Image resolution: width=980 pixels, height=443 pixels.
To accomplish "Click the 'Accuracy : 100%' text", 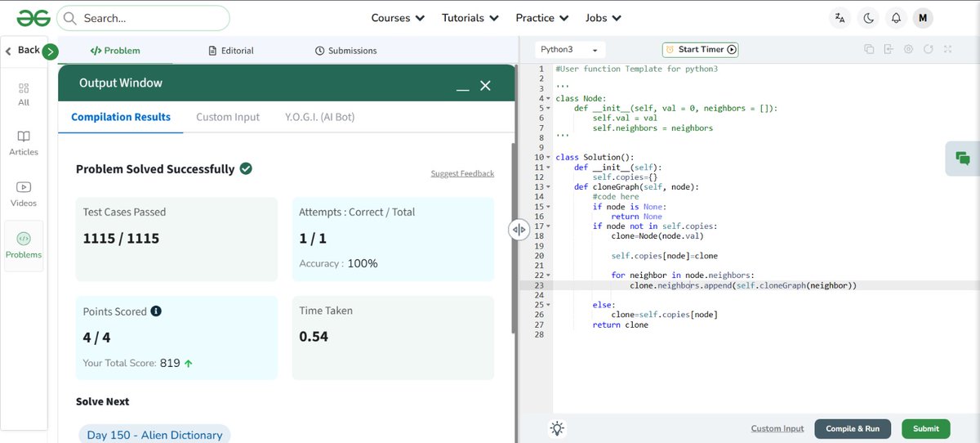I will (338, 263).
